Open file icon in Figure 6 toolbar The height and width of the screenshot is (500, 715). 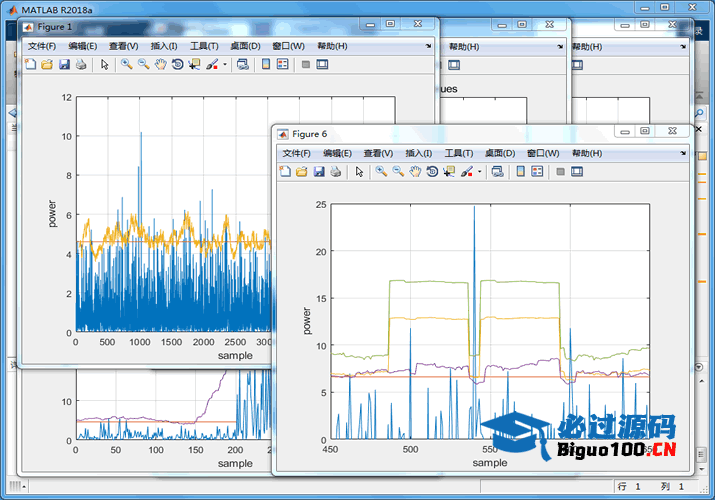coord(302,171)
